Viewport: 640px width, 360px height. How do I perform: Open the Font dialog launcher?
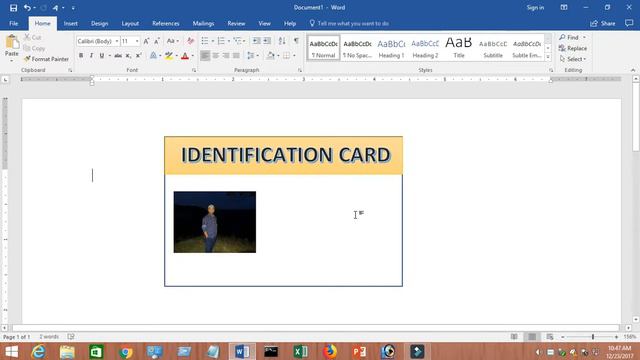click(x=194, y=70)
